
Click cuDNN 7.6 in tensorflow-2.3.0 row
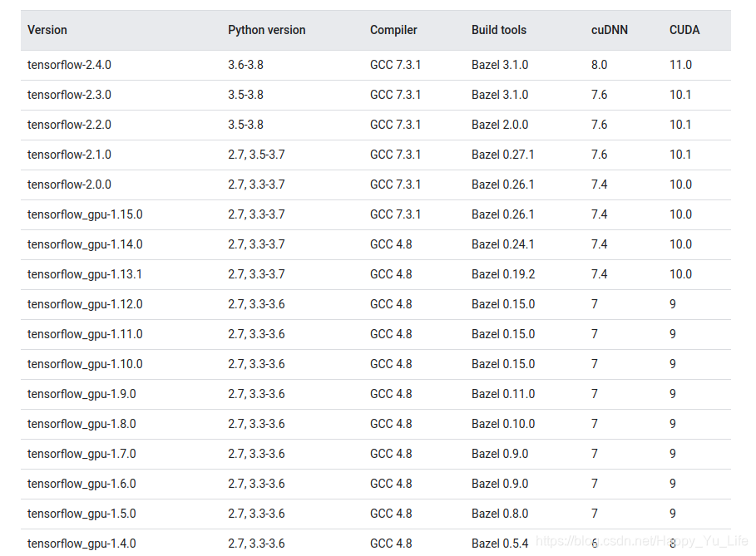599,95
